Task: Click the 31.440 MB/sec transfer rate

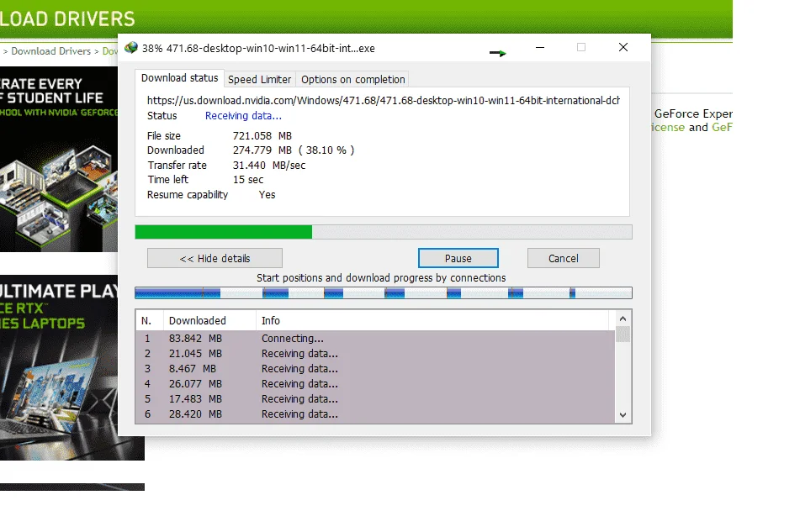Action: pos(269,165)
